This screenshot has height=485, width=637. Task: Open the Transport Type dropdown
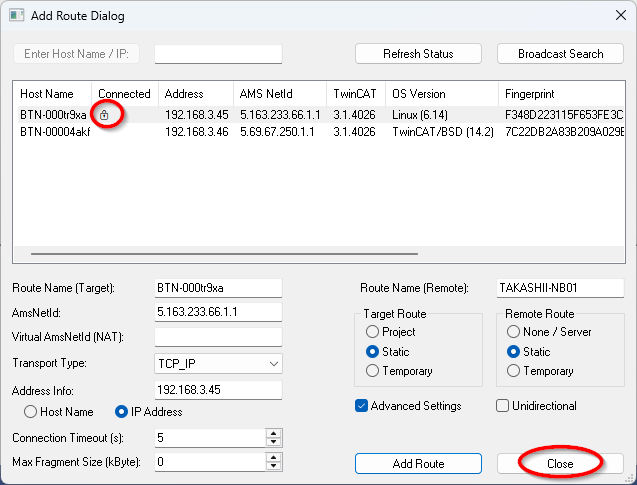click(x=218, y=364)
